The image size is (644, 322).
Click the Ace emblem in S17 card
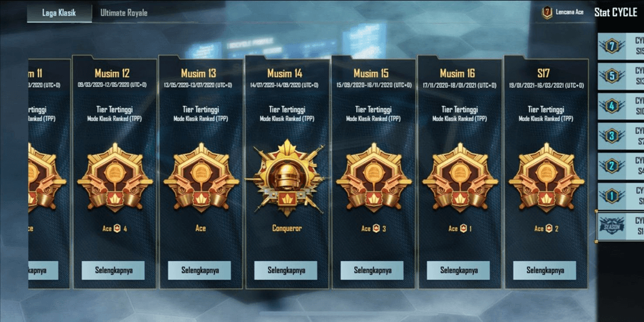[546, 177]
